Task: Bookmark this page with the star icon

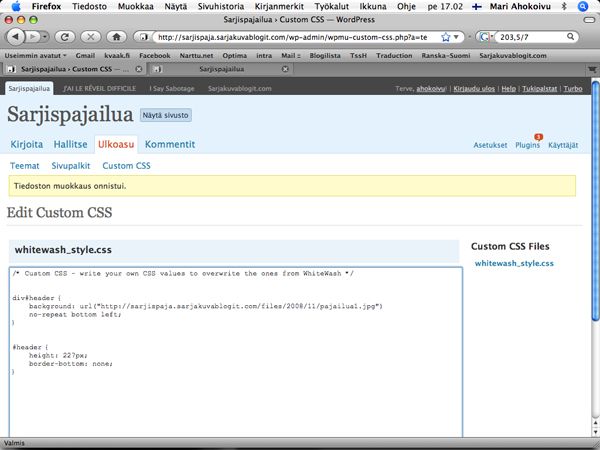Action: 445,37
